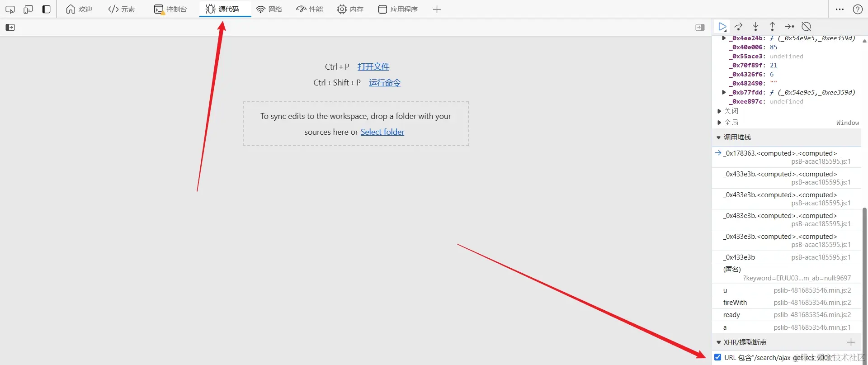Viewport: 868px width, 365px height.
Task: Click the _0x55ace3 undefined variable
Action: (x=766, y=56)
